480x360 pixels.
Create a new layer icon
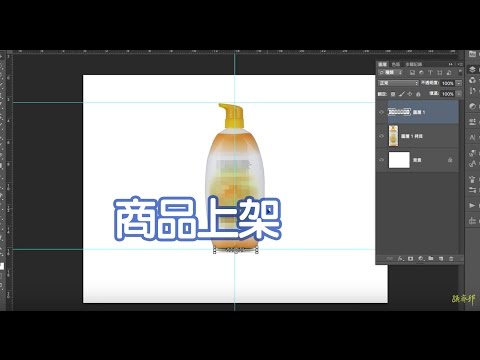click(441, 258)
